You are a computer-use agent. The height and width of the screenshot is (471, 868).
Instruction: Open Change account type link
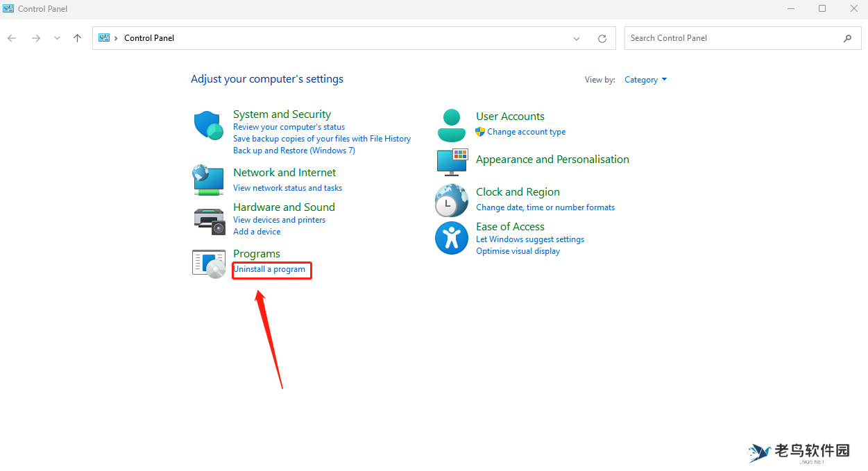click(x=526, y=132)
